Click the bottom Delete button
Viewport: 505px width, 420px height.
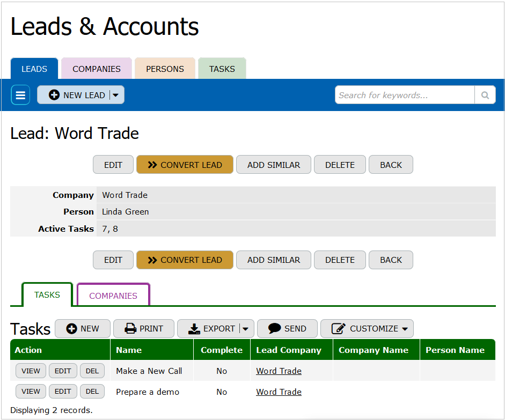pyautogui.click(x=340, y=260)
